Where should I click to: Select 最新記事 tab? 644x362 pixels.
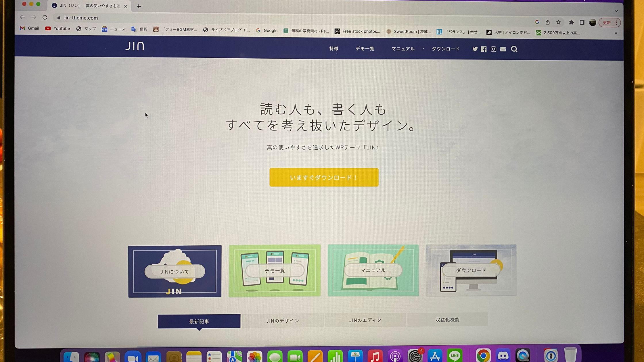pos(199,321)
